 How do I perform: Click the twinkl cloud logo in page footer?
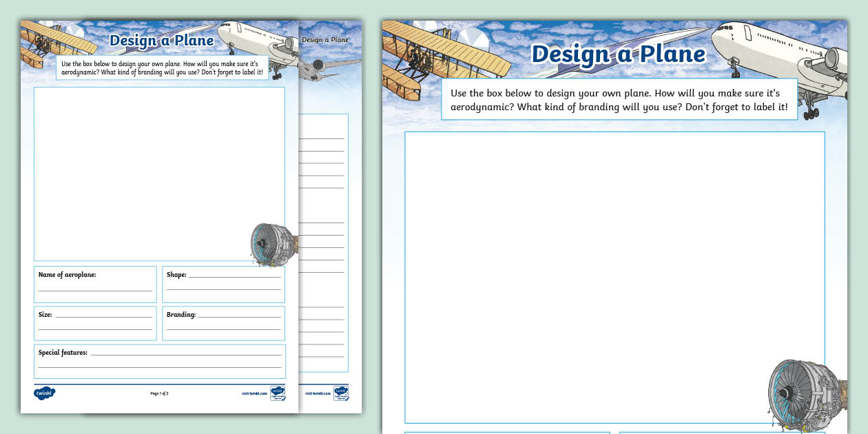click(44, 393)
